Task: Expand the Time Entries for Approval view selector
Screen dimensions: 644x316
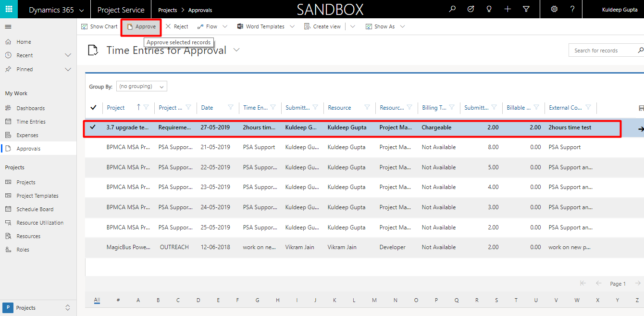Action: 236,50
